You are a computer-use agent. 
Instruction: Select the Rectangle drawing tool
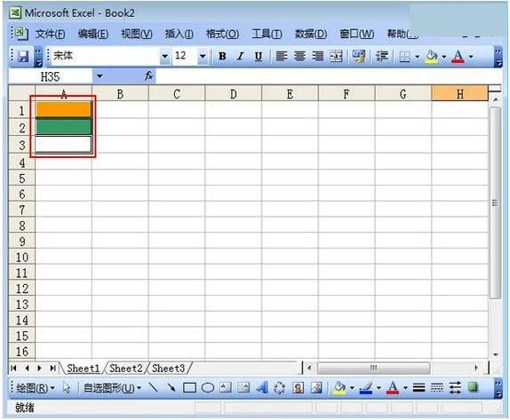tap(189, 387)
